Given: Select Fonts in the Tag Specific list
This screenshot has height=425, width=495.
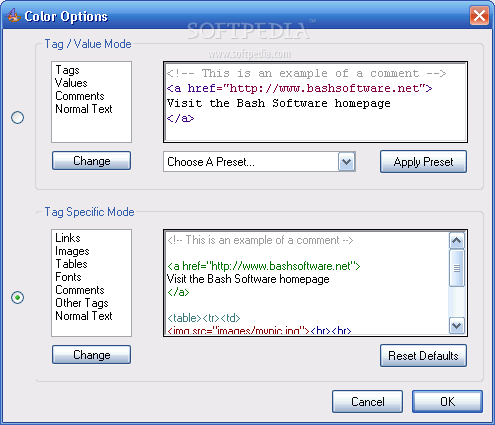Looking at the screenshot, I should [x=68, y=277].
